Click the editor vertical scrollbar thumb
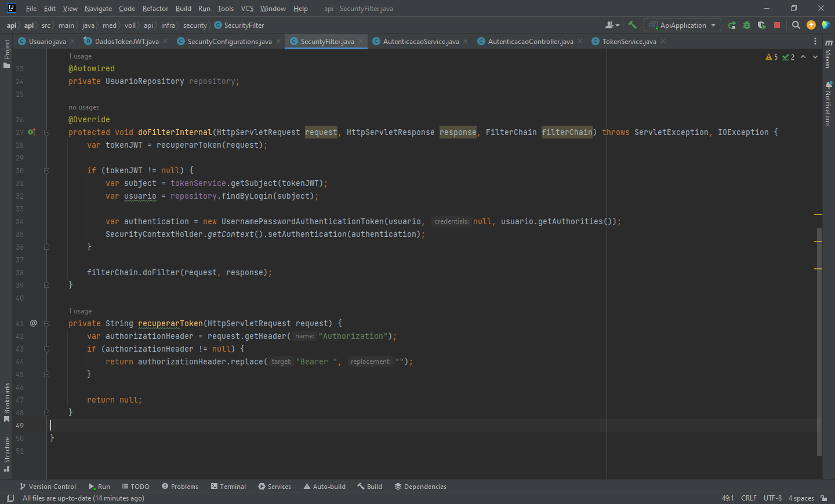835x504 pixels. [819, 342]
